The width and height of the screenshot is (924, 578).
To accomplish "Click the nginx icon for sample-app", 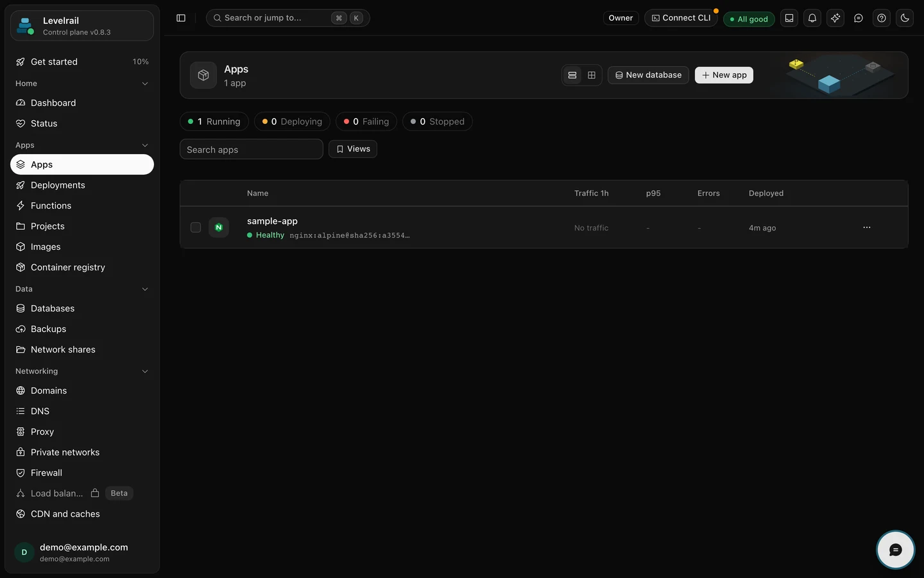I will [219, 227].
